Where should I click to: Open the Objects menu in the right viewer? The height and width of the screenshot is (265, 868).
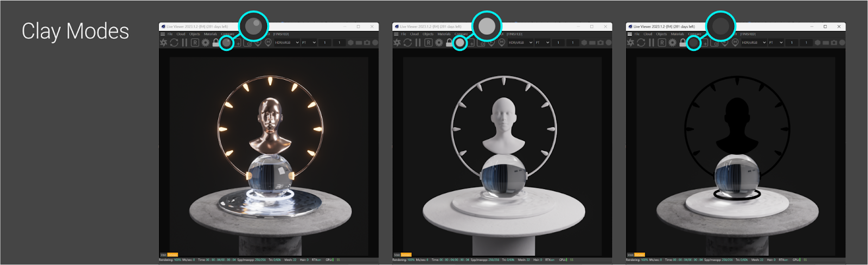click(661, 34)
